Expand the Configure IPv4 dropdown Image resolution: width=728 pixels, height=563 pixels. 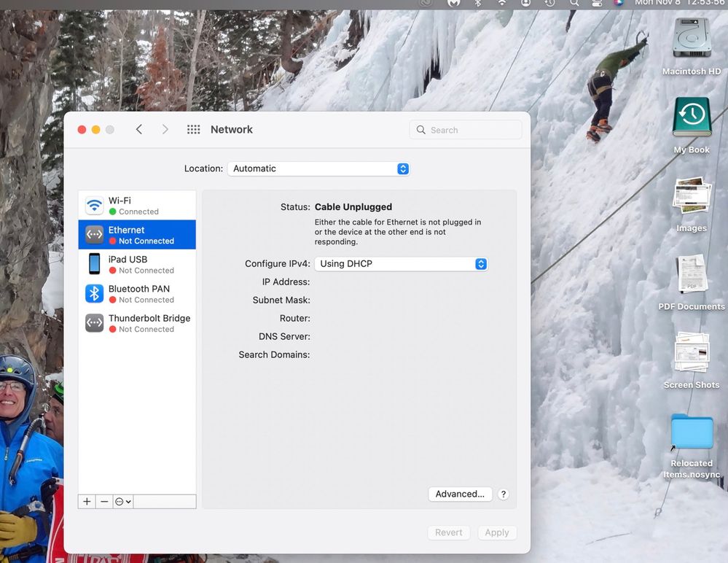pyautogui.click(x=401, y=264)
